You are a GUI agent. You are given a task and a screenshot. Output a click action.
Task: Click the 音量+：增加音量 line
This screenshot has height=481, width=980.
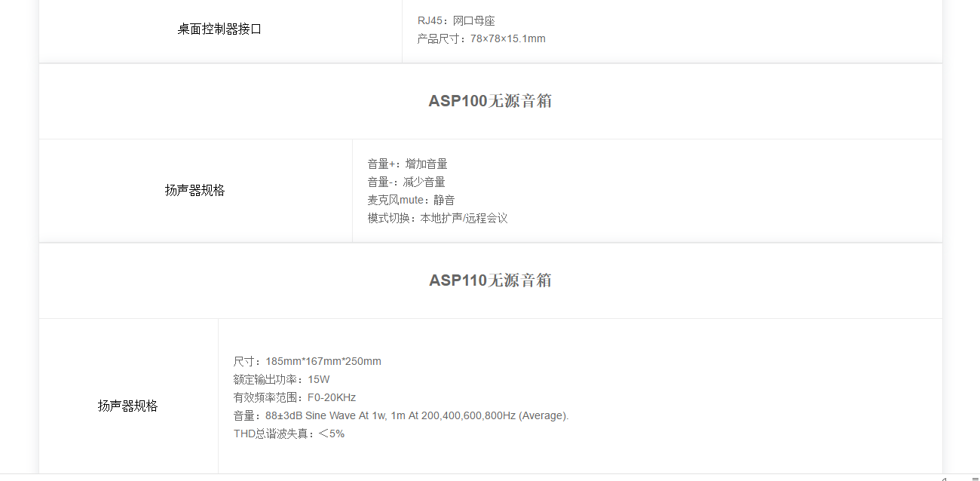pos(407,164)
